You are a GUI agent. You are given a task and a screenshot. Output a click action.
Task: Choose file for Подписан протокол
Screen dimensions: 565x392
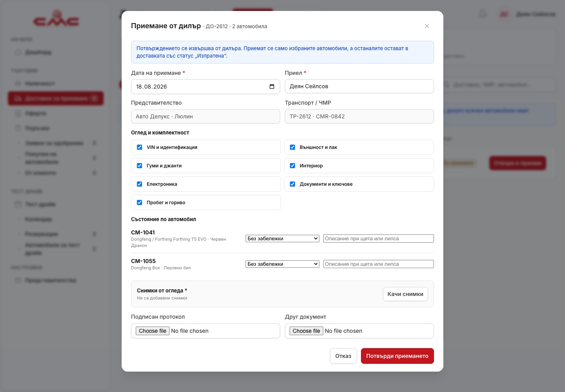coord(153,331)
